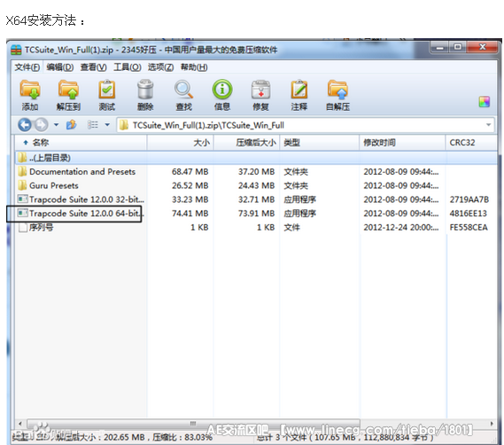The image size is (504, 445).
Task: Open the address path dropdown
Action: point(488,124)
